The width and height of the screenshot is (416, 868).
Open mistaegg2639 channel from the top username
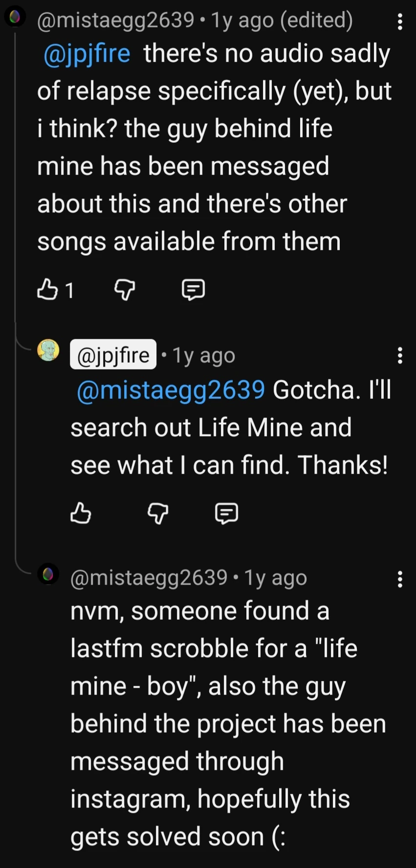[116, 20]
